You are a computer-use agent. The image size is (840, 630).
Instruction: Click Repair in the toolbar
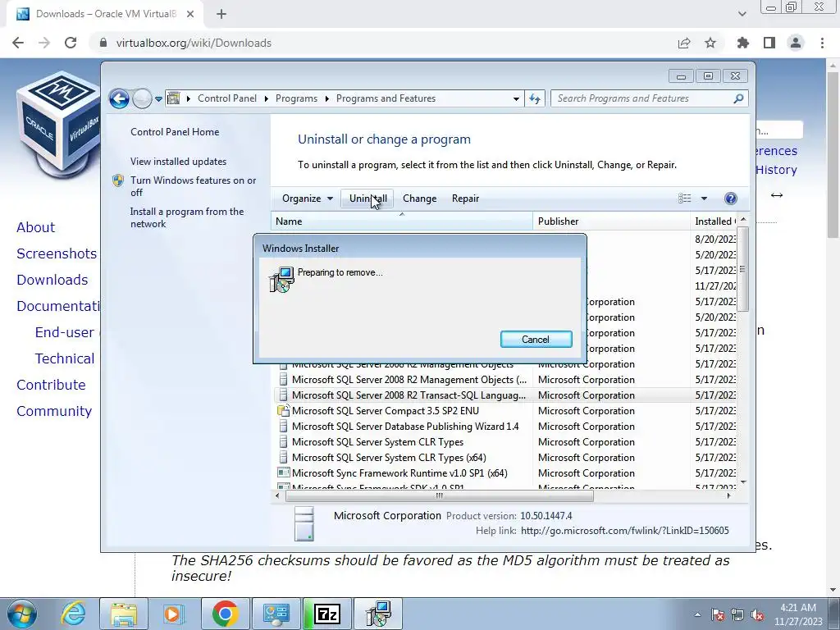(466, 199)
